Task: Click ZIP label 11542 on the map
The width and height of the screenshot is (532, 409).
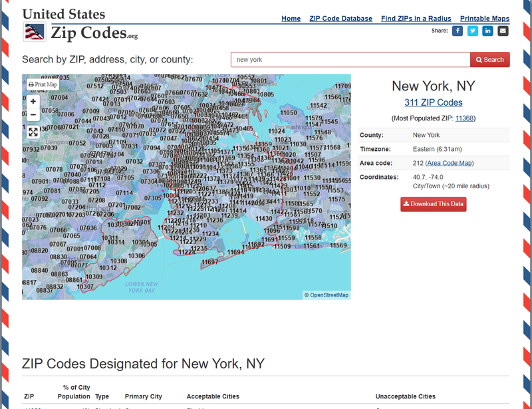Action: (319, 106)
